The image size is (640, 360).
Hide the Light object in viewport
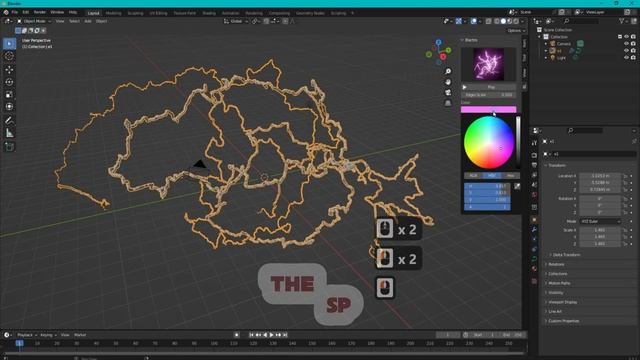coord(627,58)
